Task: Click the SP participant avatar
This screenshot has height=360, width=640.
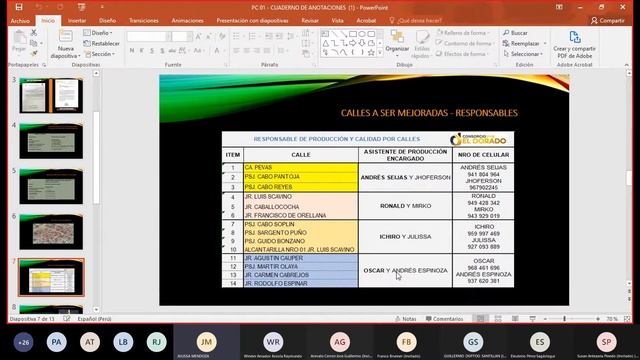Action: (607, 342)
